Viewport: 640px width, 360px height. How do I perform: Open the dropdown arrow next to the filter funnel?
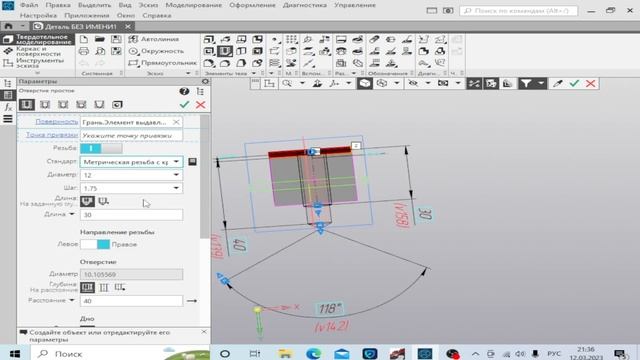click(x=541, y=84)
